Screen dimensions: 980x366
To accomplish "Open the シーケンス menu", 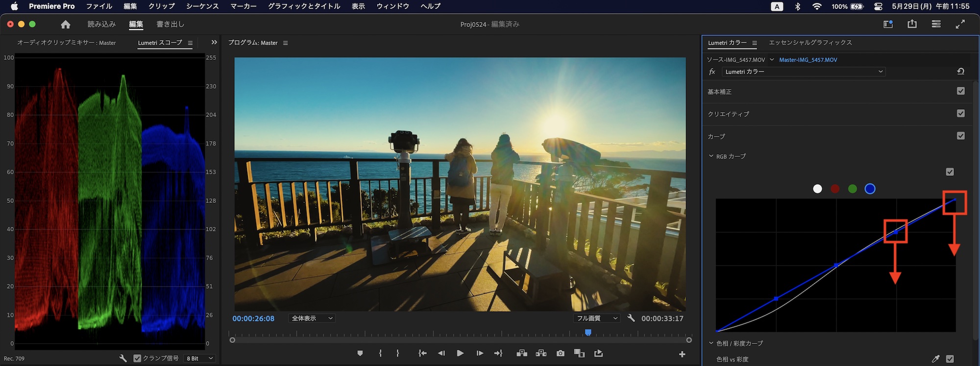I will 202,6.
